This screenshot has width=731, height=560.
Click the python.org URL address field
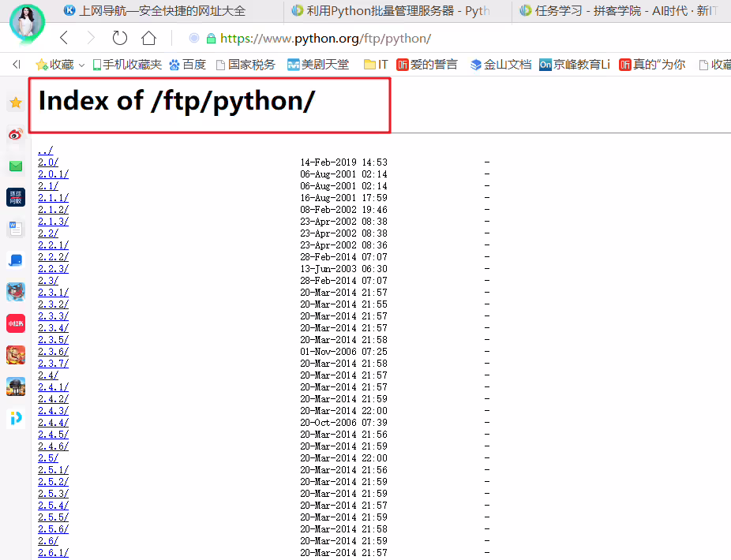325,38
